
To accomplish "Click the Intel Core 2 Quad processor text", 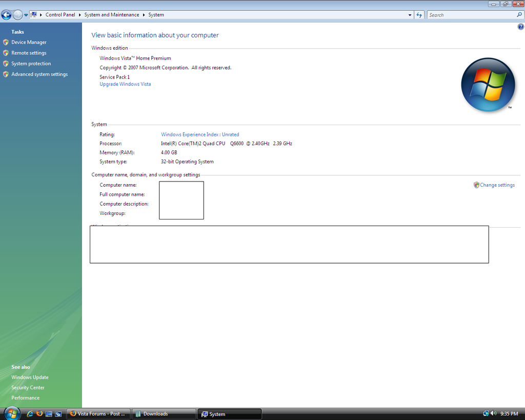I will (x=226, y=144).
